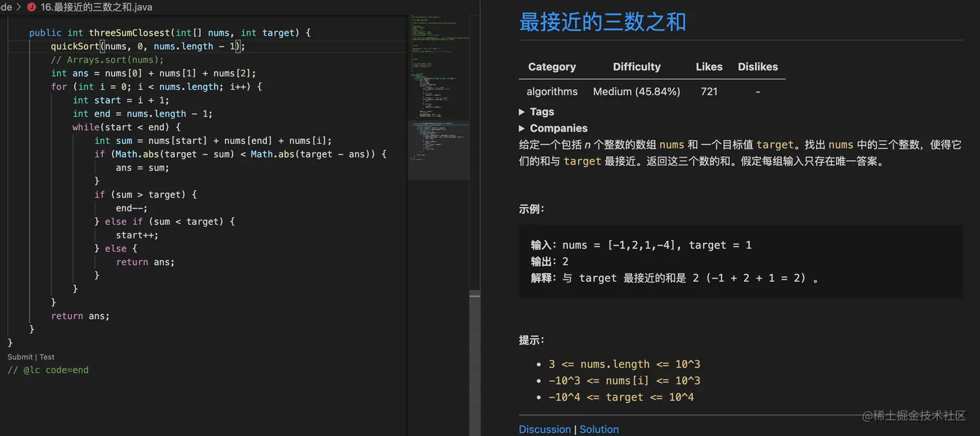Click the 最接近的三数之和 title link

[x=602, y=21]
